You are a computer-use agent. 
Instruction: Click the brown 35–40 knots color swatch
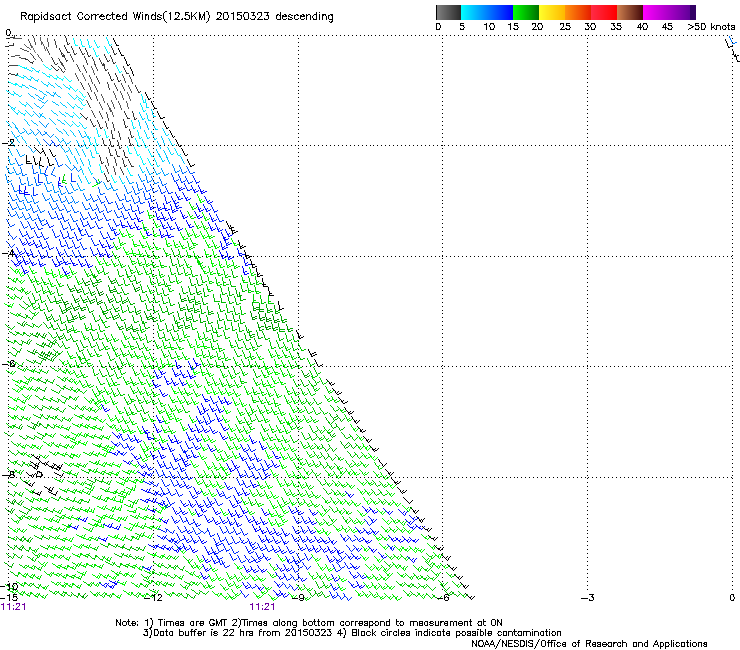630,12
